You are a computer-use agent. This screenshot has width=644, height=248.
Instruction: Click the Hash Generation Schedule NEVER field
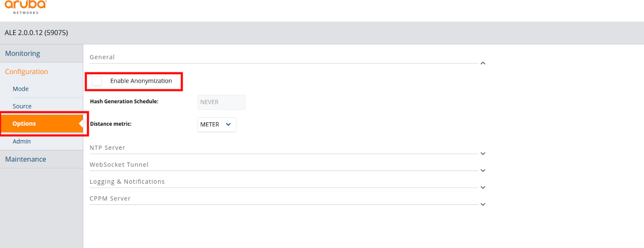click(x=221, y=102)
